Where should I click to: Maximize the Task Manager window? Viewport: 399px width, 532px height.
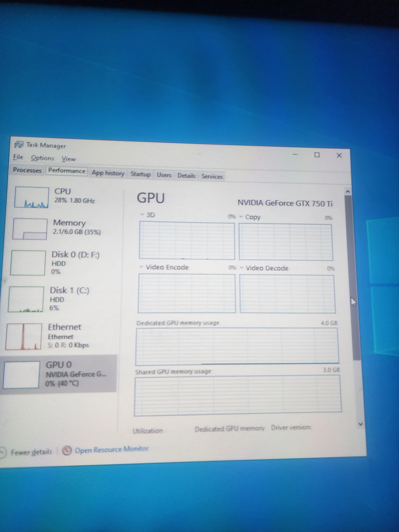(x=317, y=155)
